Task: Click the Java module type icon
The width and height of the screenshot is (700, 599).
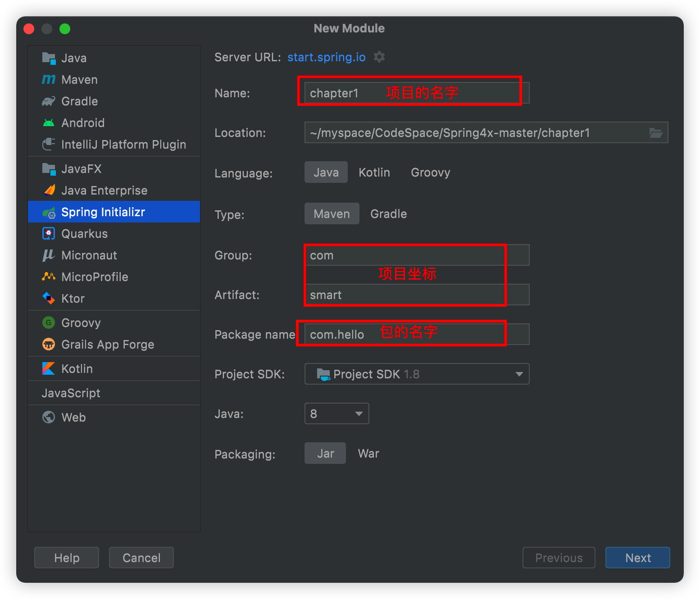Action: 49,58
